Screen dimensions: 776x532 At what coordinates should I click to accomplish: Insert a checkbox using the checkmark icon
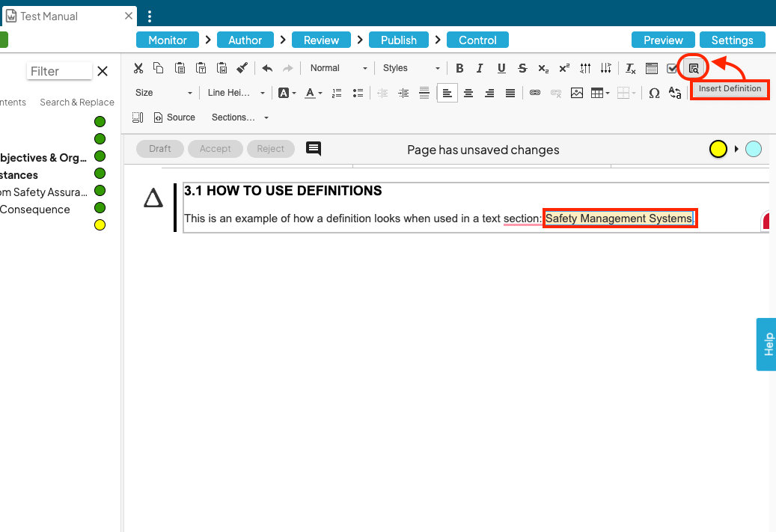671,68
